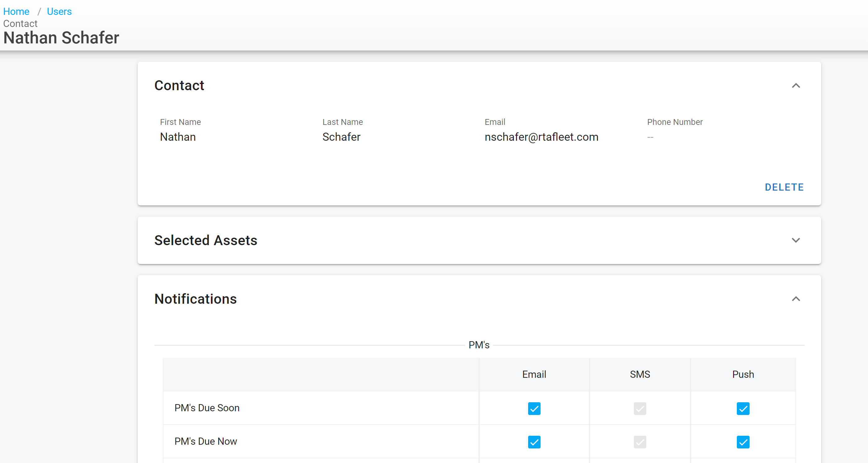This screenshot has width=868, height=463.
Task: Click the First Name field Nathan
Action: 178,137
